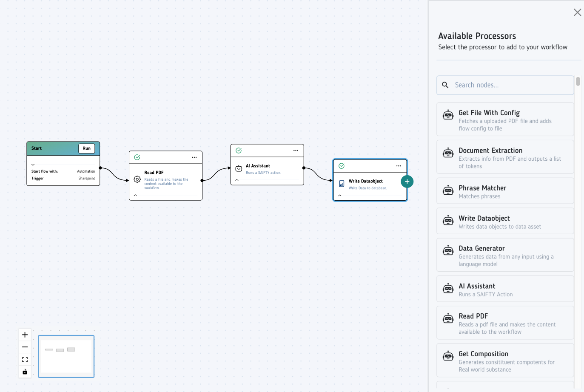584x392 pixels.
Task: Collapse the AI Assistant node details
Action: [237, 180]
